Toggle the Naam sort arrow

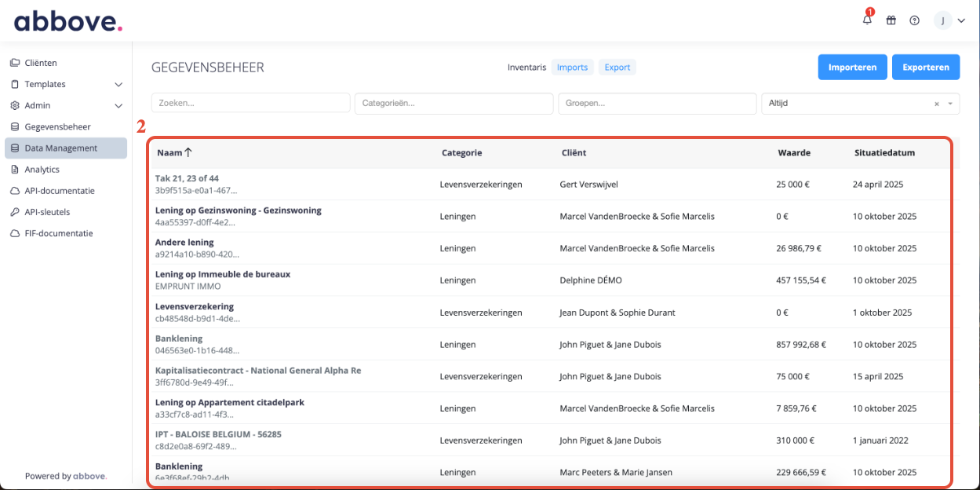188,153
